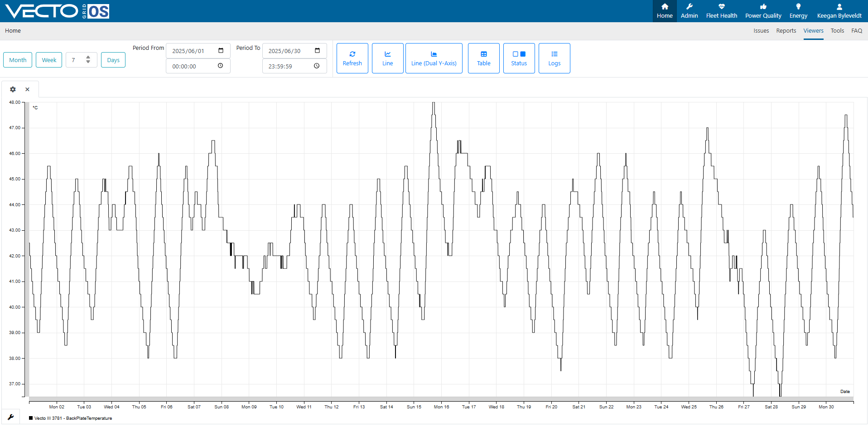The width and height of the screenshot is (868, 427).
Task: Open the Keegan Byleveldt user menu
Action: [839, 11]
